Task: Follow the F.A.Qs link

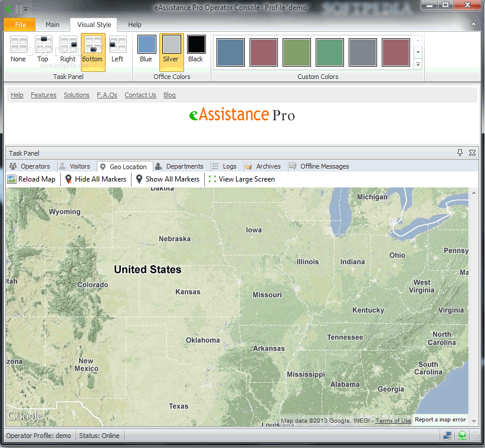Action: point(107,95)
